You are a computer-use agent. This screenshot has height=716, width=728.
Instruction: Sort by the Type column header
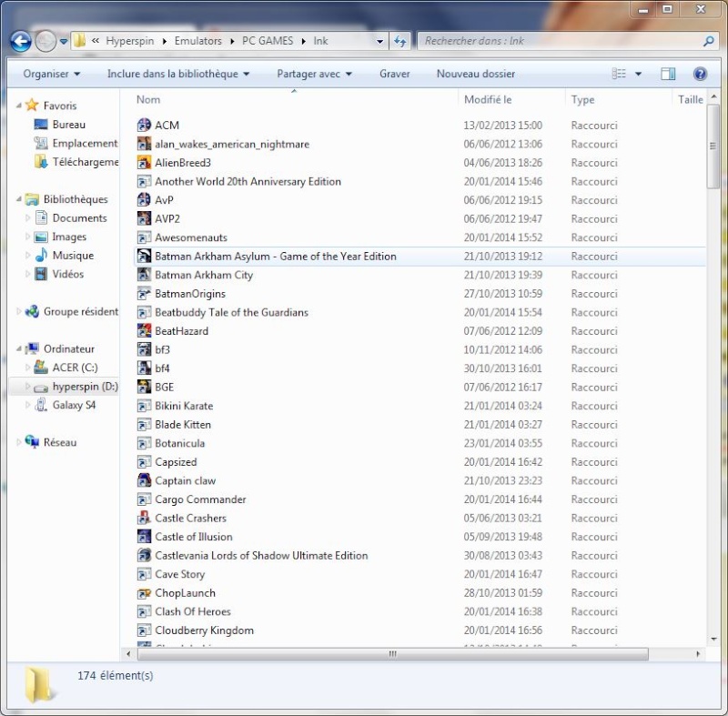coord(582,99)
